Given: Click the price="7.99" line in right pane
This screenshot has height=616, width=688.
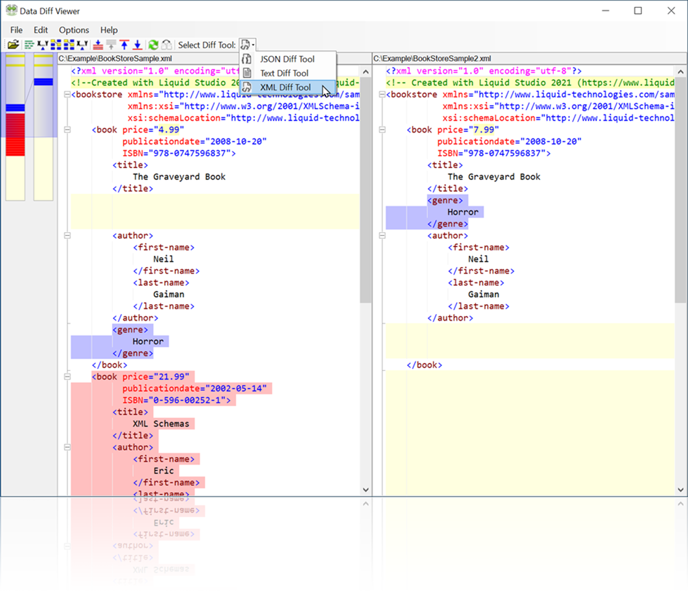Looking at the screenshot, I should (453, 130).
